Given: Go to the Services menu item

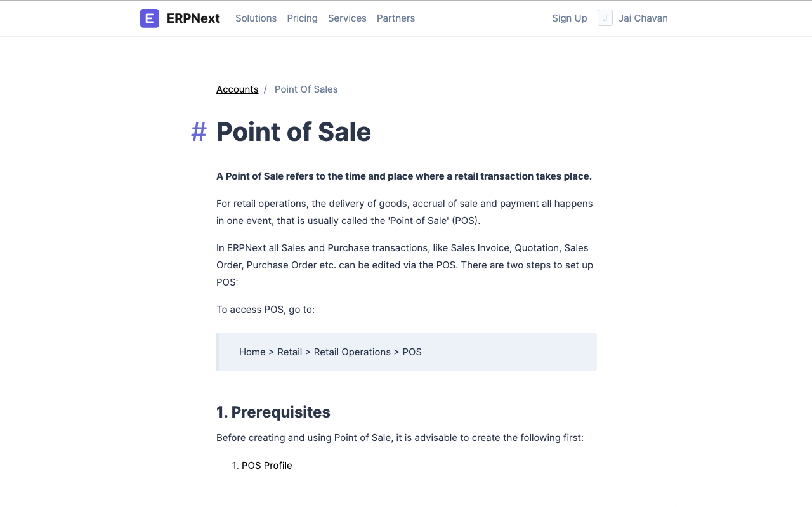Looking at the screenshot, I should coord(347,18).
